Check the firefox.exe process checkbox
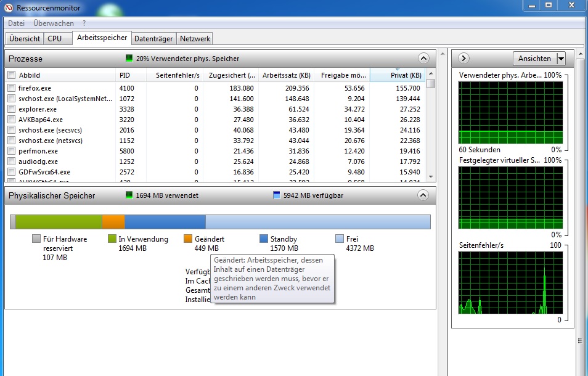 (x=12, y=88)
